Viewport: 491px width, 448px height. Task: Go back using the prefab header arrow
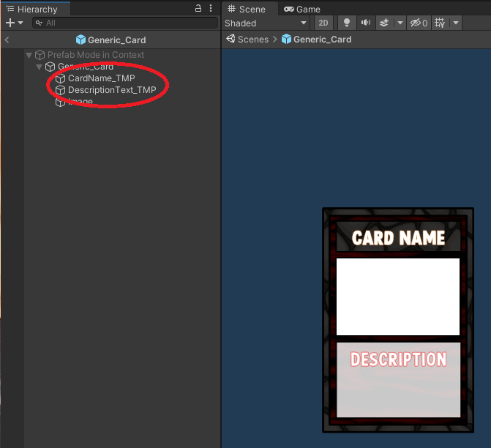coord(7,40)
